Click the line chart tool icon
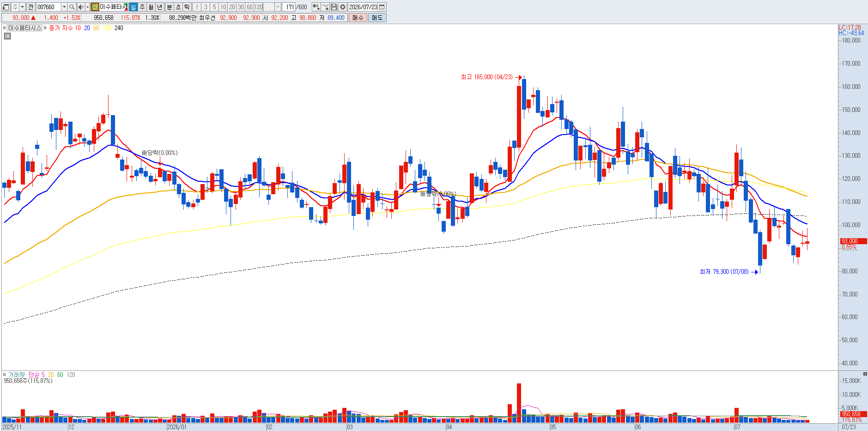The image size is (868, 431). click(325, 7)
